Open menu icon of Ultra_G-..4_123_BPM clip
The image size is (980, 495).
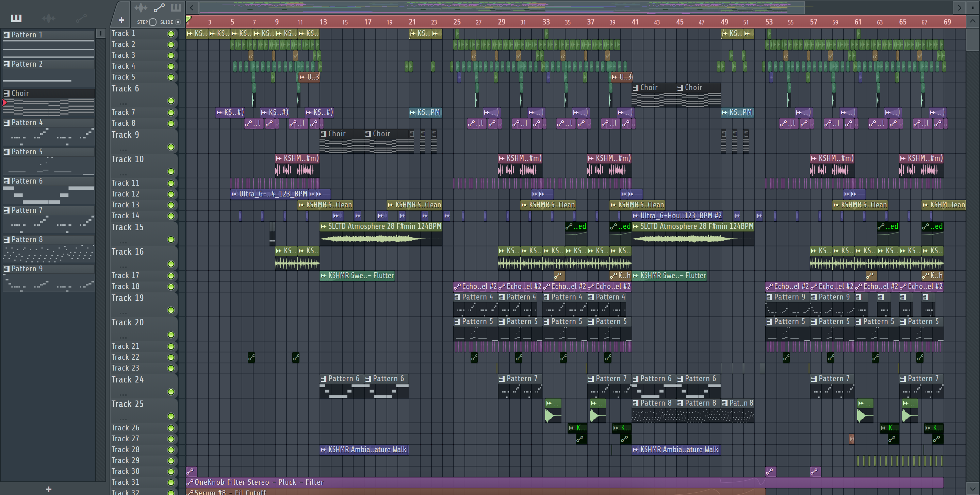coord(234,194)
